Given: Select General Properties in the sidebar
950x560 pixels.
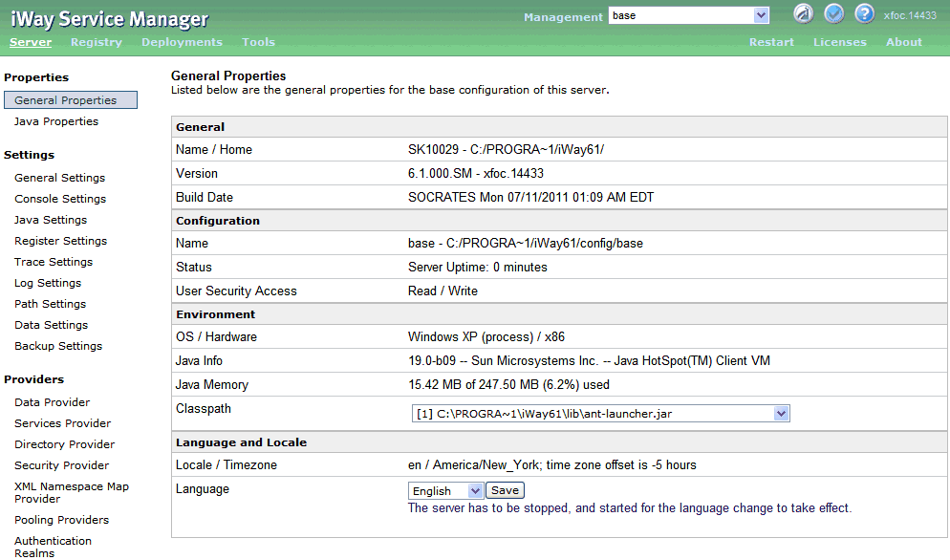Looking at the screenshot, I should coord(71,100).
